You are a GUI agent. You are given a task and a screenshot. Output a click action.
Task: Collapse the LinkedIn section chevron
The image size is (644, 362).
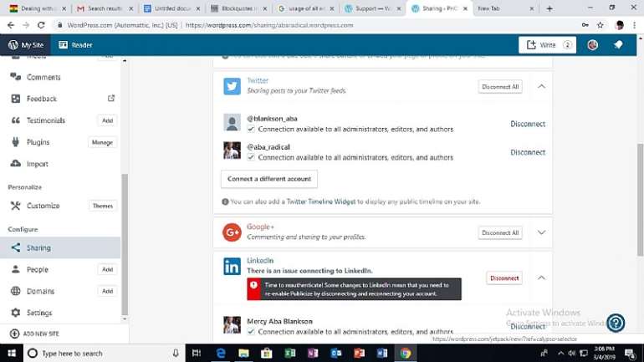[x=541, y=278]
